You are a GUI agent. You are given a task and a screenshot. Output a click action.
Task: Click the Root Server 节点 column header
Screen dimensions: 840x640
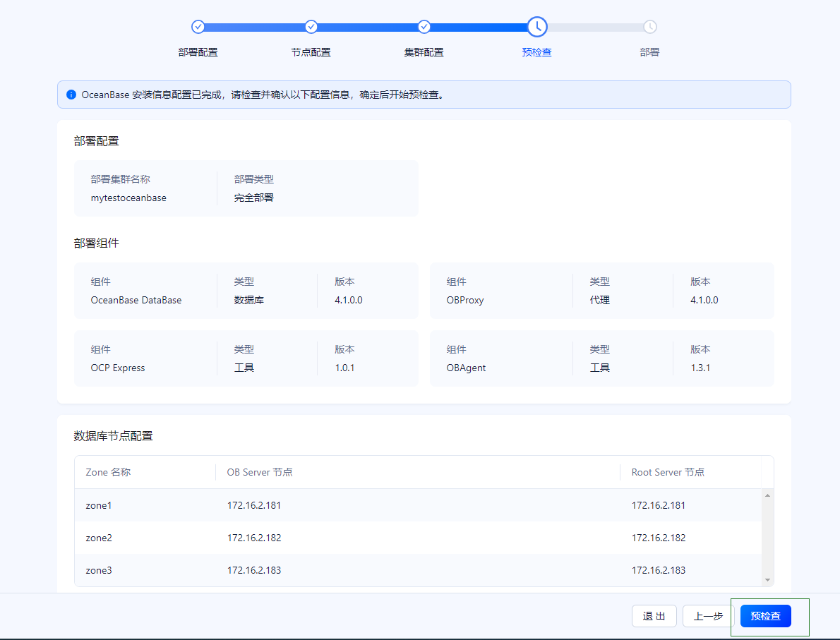[x=668, y=472]
